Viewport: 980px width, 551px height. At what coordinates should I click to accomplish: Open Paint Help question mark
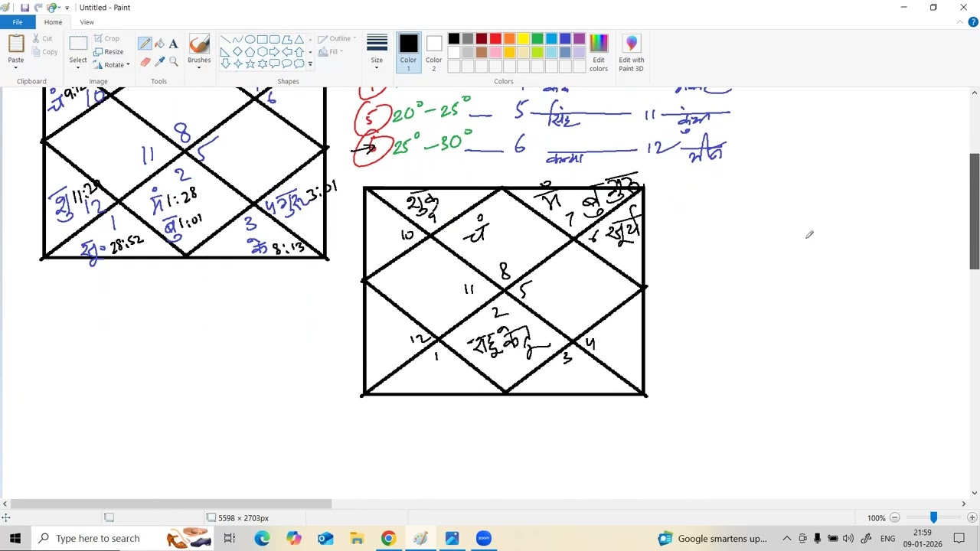(x=974, y=22)
